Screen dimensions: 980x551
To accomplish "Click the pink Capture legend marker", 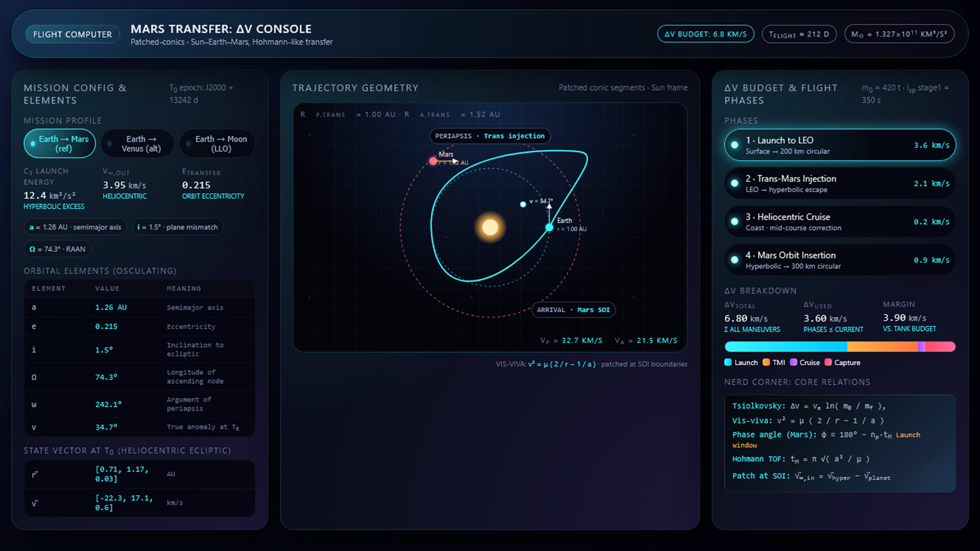I will 829,362.
